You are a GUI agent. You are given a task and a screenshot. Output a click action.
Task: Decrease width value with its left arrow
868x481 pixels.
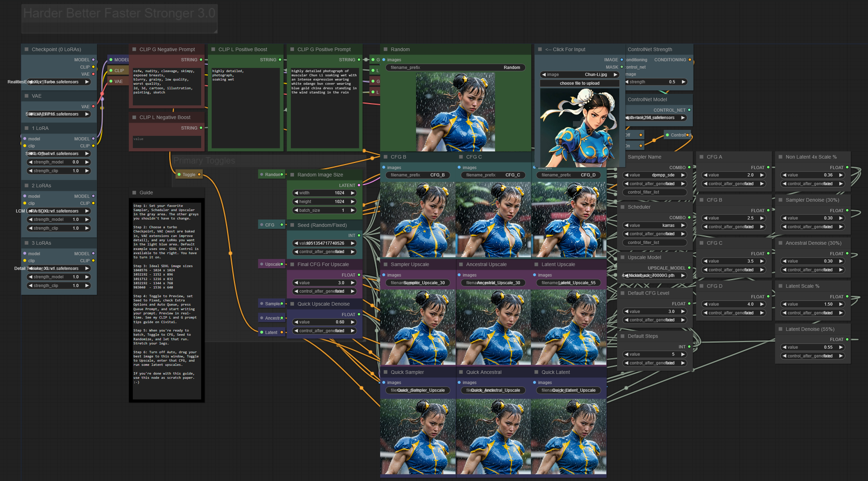[296, 193]
